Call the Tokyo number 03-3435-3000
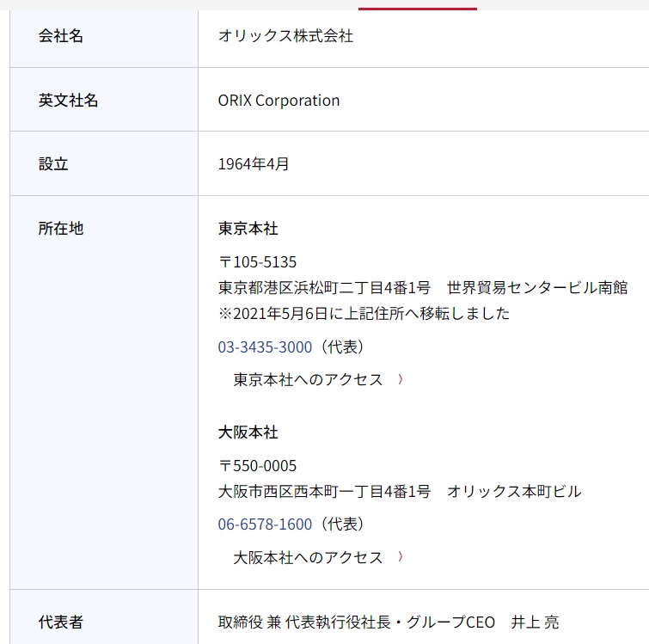Viewport: 649px width, 644px height. click(x=265, y=347)
